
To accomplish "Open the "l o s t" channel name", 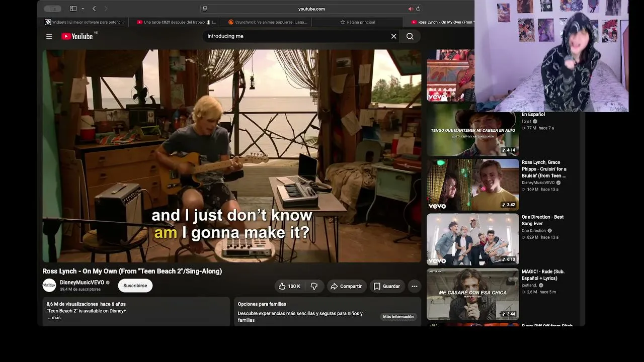I will coord(526,121).
